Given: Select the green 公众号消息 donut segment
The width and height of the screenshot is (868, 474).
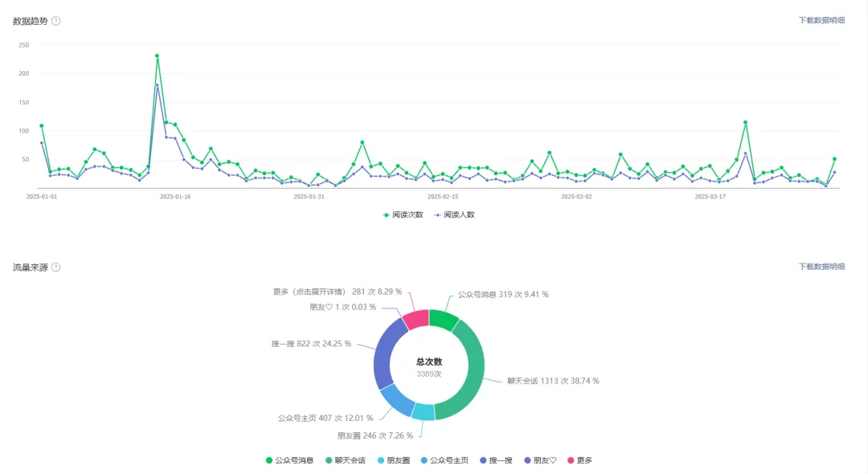Looking at the screenshot, I should pos(444,320).
